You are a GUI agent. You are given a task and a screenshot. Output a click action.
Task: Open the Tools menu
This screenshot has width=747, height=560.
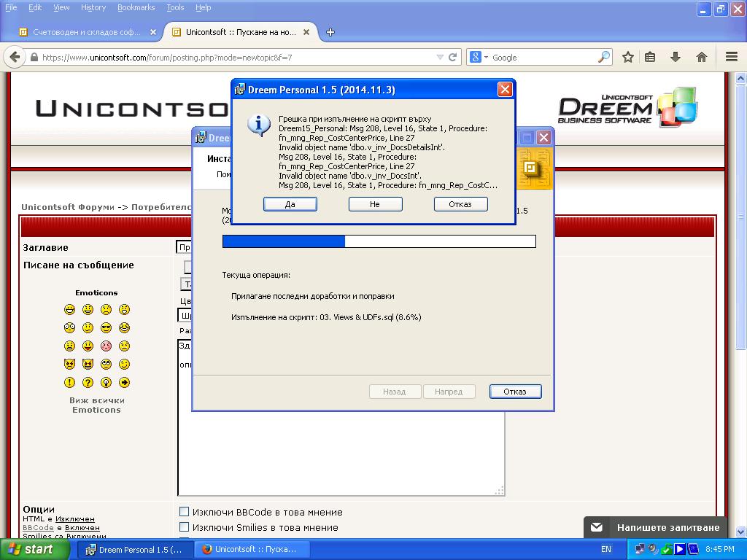click(x=175, y=7)
